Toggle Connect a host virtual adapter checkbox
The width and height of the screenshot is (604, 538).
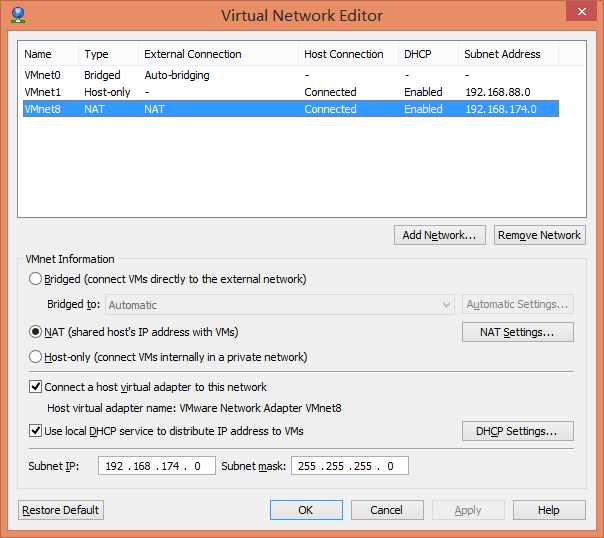click(35, 386)
